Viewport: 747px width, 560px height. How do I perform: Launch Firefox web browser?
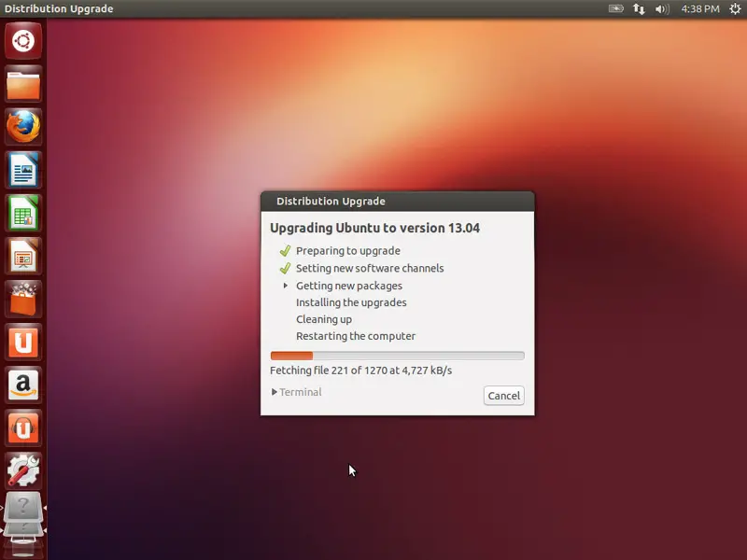coord(22,127)
